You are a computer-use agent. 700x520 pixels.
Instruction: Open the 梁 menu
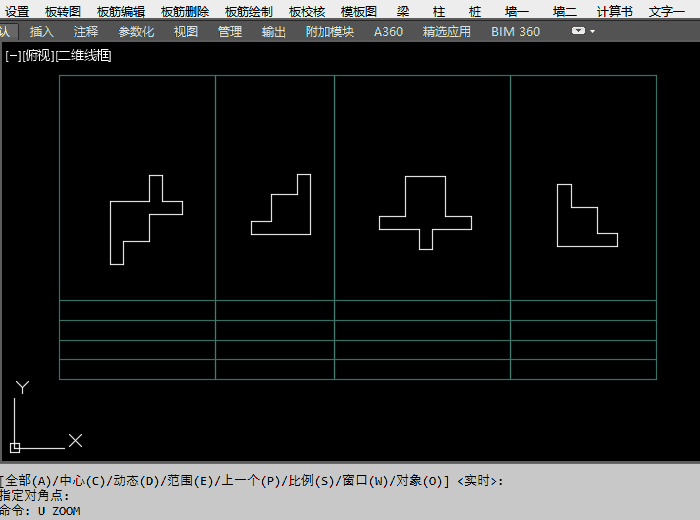click(403, 11)
